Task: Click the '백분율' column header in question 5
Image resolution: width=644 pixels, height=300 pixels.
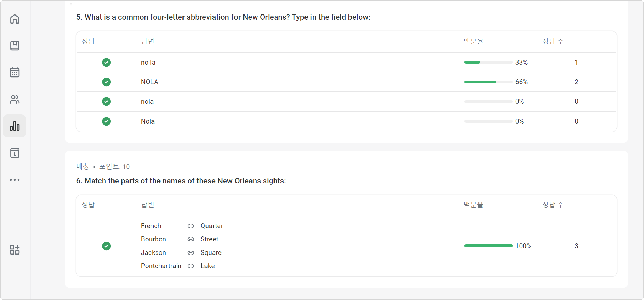Action: tap(473, 41)
